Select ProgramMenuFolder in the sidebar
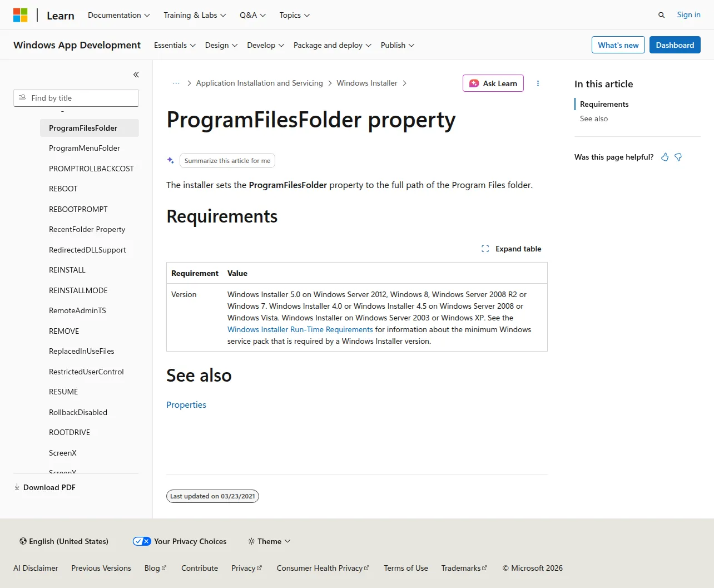Viewport: 714px width, 588px height. (85, 148)
